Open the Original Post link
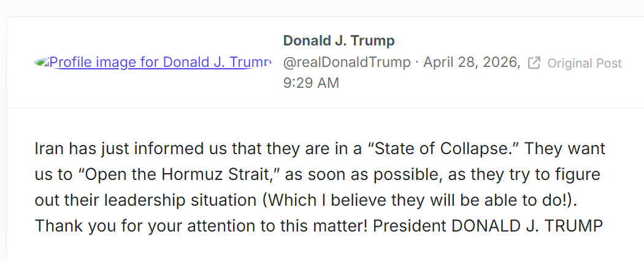 584,63
